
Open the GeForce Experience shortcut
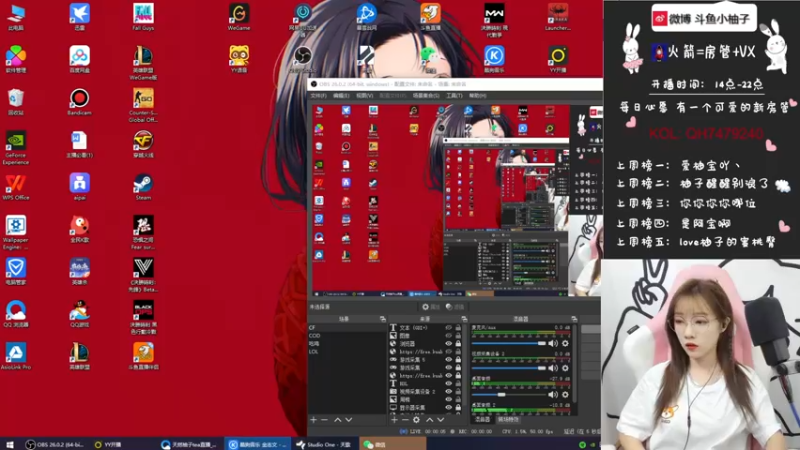click(16, 147)
